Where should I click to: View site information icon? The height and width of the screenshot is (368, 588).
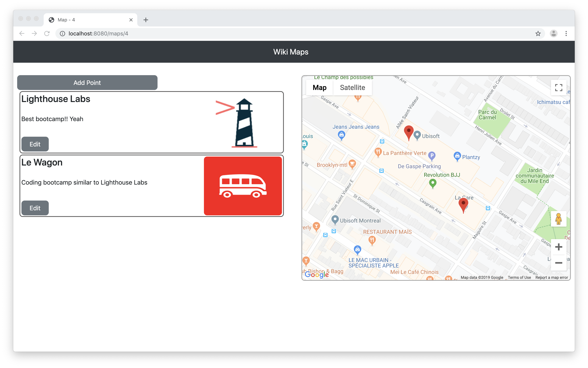point(62,33)
